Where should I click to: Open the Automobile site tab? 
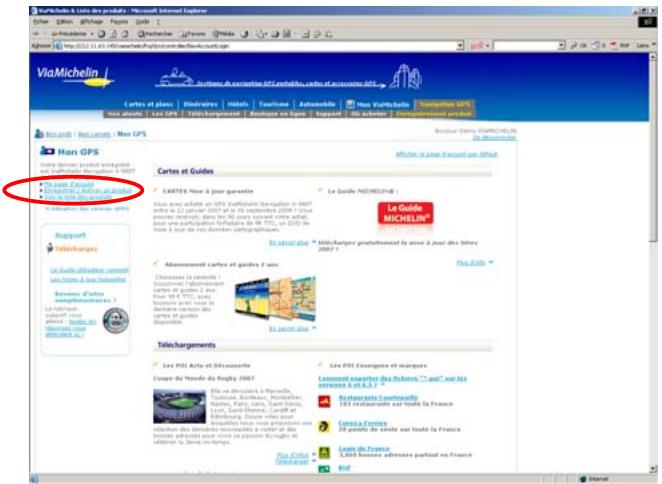(317, 104)
